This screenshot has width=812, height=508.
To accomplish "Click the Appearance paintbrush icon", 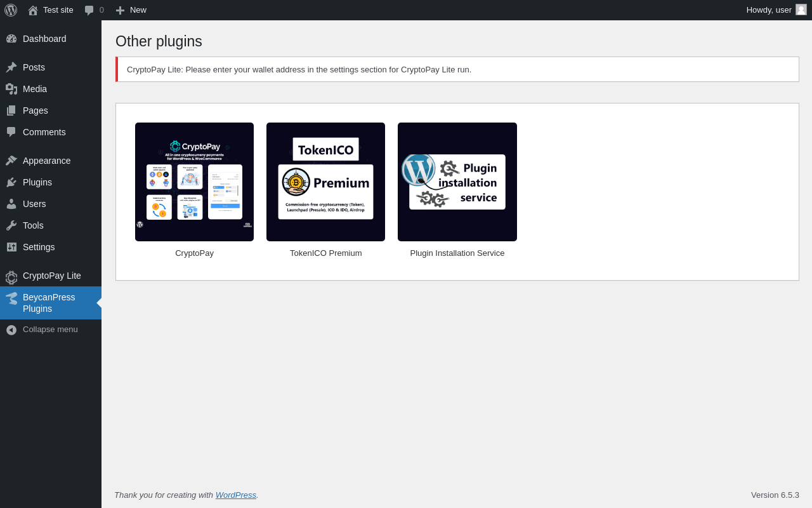I will [11, 161].
